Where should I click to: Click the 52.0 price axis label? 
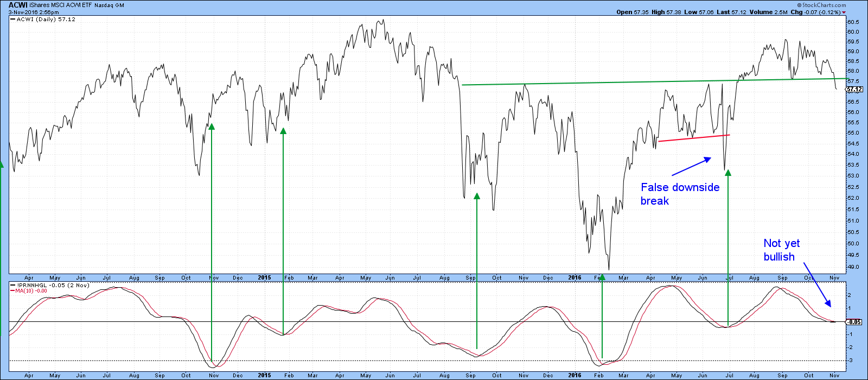(x=853, y=198)
